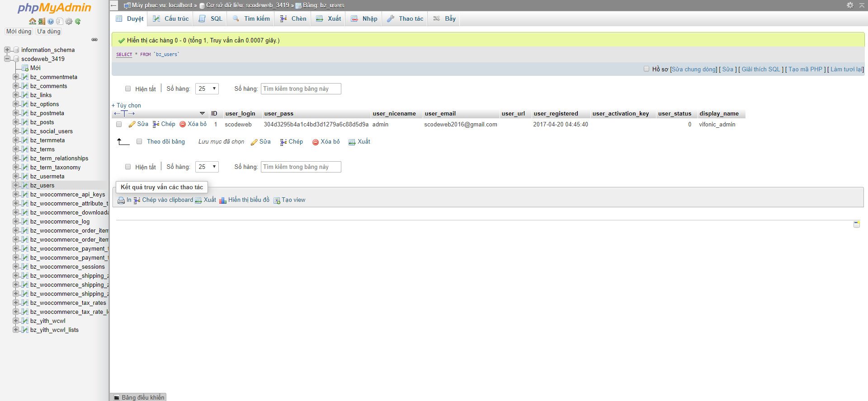Open the top Số hàng 25 dropdown
The width and height of the screenshot is (868, 401).
coord(207,89)
